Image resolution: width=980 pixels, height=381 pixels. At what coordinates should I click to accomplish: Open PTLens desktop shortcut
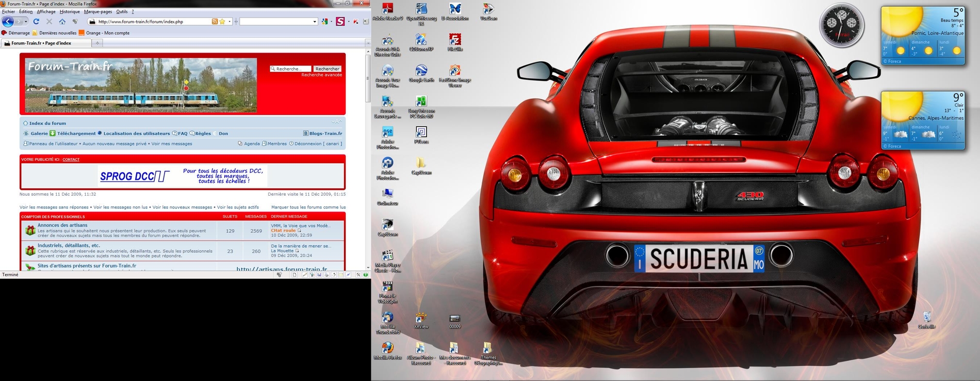(421, 136)
